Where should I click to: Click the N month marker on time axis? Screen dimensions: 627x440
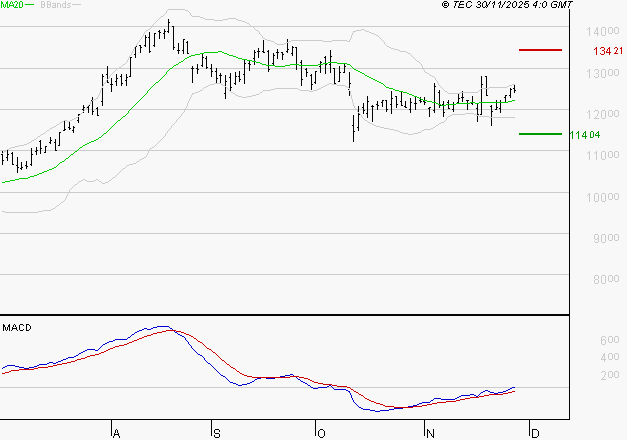coord(430,434)
